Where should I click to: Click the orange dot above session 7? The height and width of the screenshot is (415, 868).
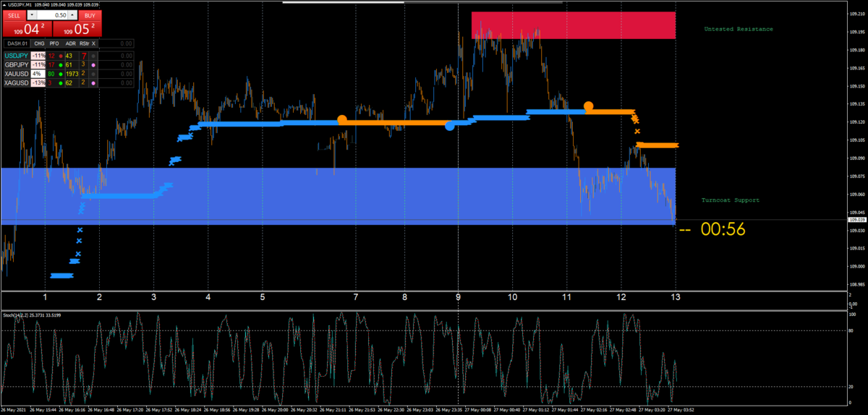(x=342, y=119)
